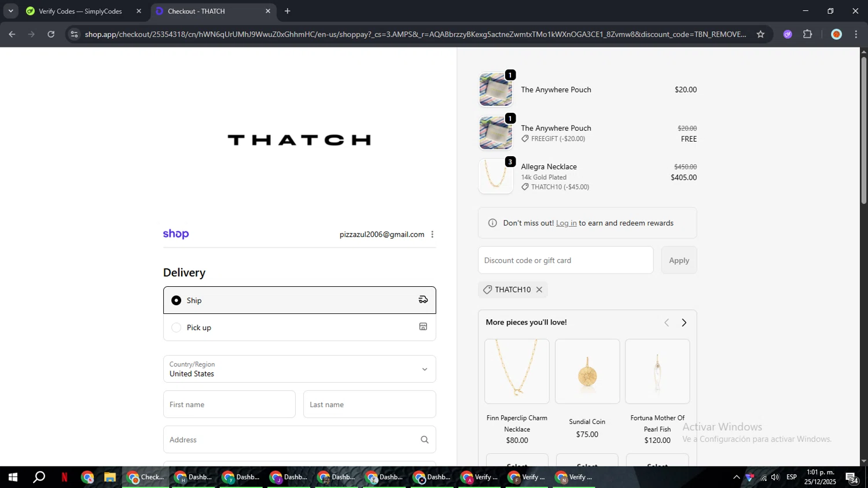Show previous recommended pieces with the left arrow

(x=667, y=323)
